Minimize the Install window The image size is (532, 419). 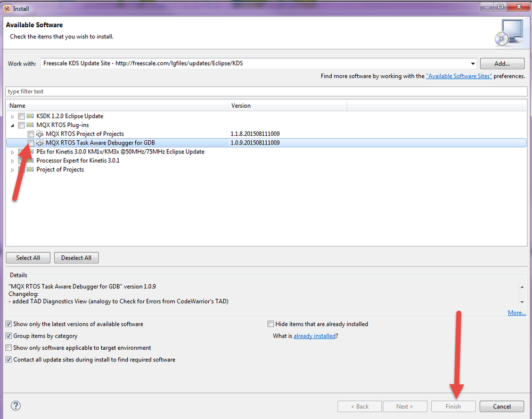click(x=487, y=7)
